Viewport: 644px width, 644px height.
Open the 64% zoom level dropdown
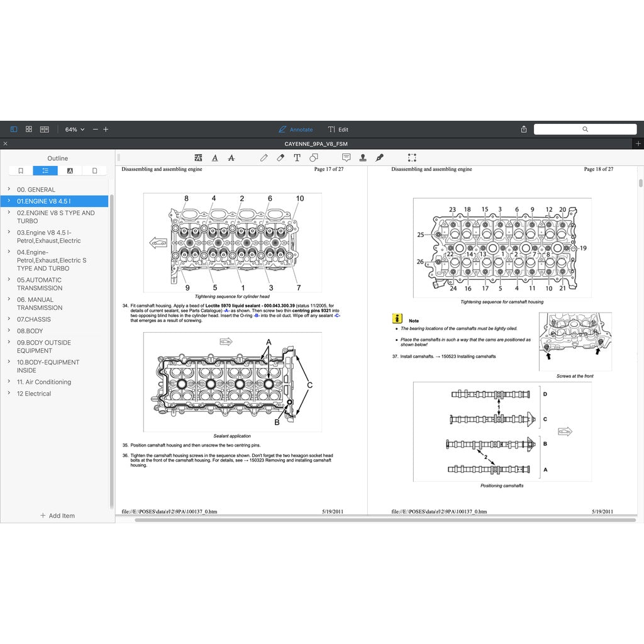point(75,130)
